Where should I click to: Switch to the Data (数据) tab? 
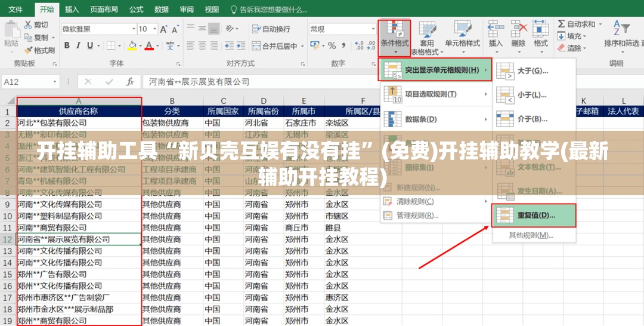click(162, 9)
